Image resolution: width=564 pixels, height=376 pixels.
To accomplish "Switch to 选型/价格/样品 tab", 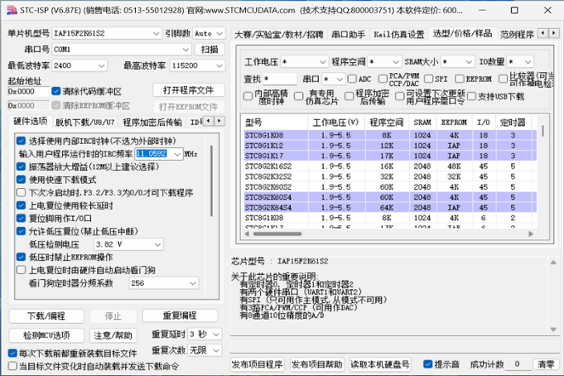I will (462, 33).
